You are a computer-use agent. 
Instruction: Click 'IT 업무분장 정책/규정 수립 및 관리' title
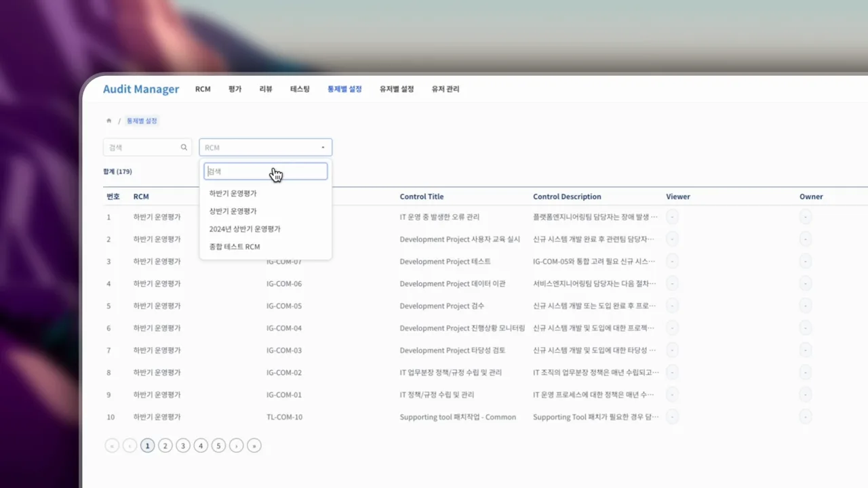click(x=451, y=372)
